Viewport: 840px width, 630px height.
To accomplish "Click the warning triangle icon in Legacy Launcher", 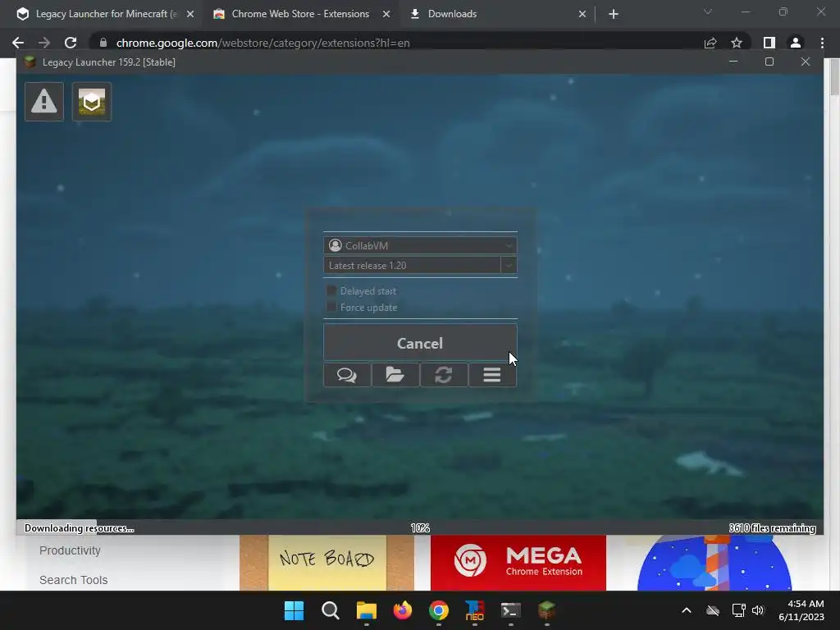I will pyautogui.click(x=44, y=102).
